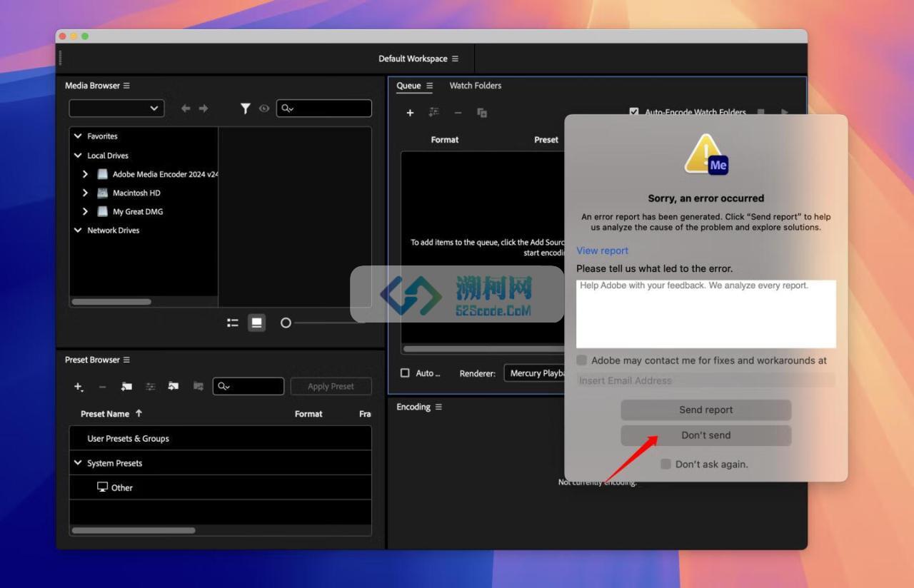Switch Media Browser to list view
Viewport: 914px width, 588px height.
(x=233, y=323)
